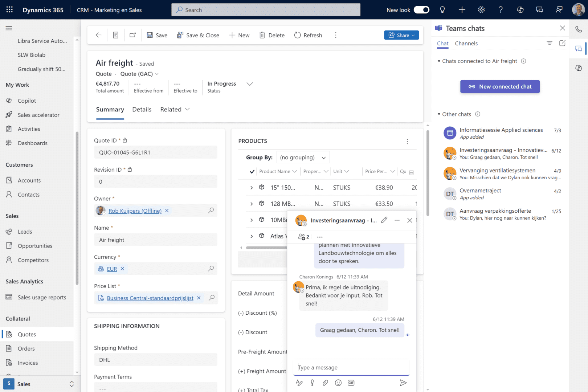Open quote in new window icon
Image resolution: width=588 pixels, height=392 pixels.
(x=133, y=35)
